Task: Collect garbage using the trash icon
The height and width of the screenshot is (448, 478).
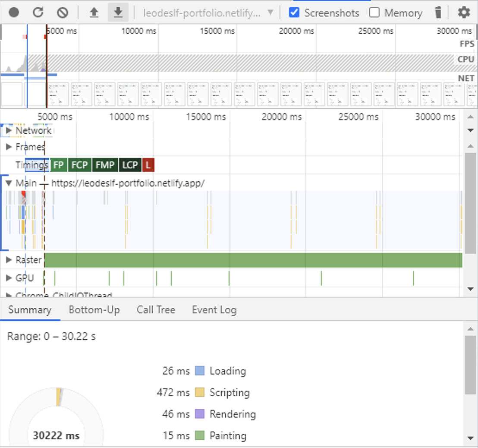Action: point(438,13)
